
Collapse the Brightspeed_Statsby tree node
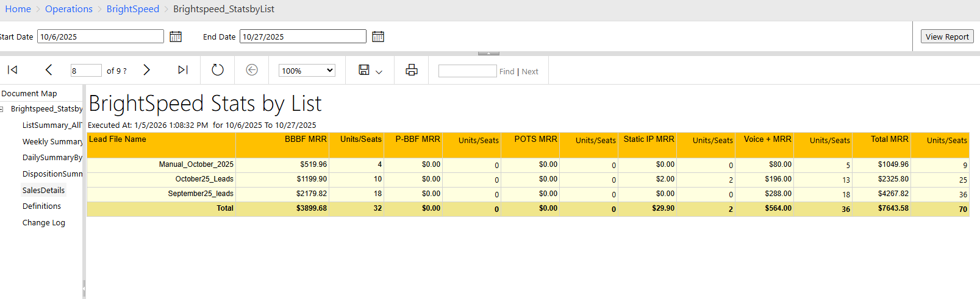point(2,109)
